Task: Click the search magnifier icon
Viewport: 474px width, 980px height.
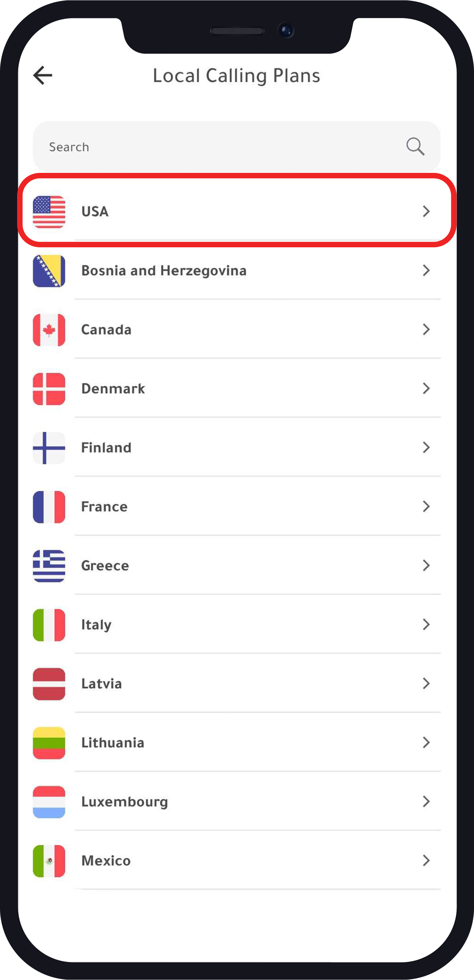Action: [x=415, y=147]
